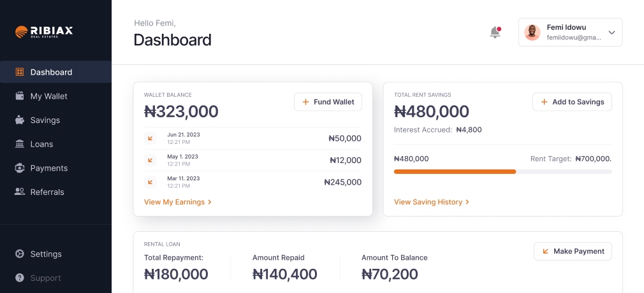This screenshot has width=644, height=293.
Task: Open the My Wallet menu item
Action: point(48,96)
